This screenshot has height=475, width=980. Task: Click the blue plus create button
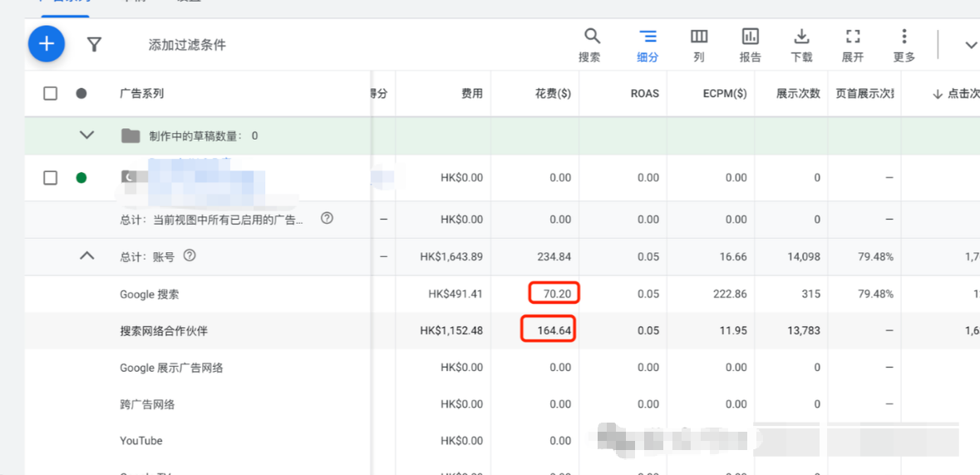[47, 44]
